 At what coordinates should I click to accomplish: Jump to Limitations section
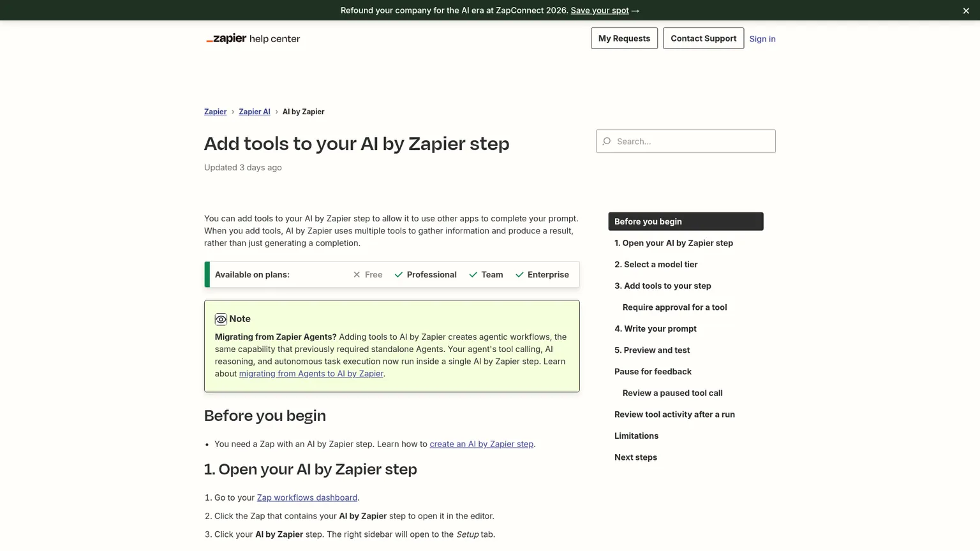click(x=636, y=436)
